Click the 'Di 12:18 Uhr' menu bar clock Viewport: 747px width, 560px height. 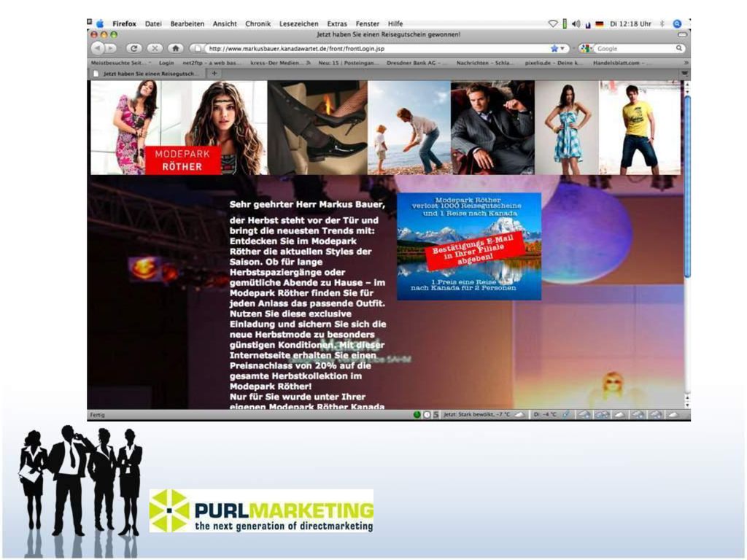click(630, 23)
